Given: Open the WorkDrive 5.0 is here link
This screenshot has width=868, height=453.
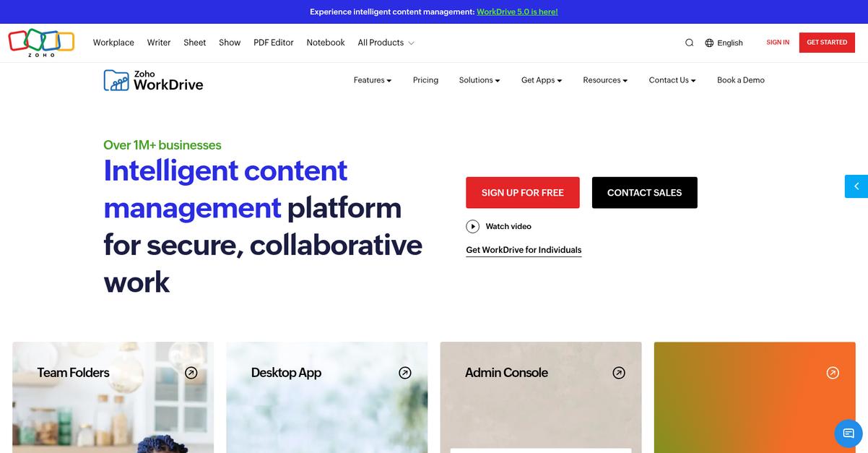Looking at the screenshot, I should click(517, 12).
